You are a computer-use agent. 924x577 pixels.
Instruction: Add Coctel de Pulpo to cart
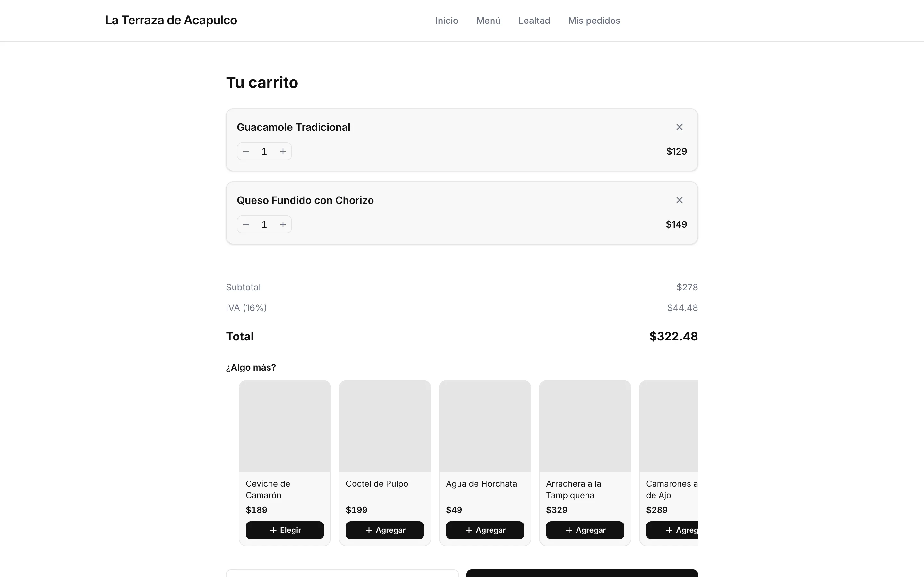[385, 530]
